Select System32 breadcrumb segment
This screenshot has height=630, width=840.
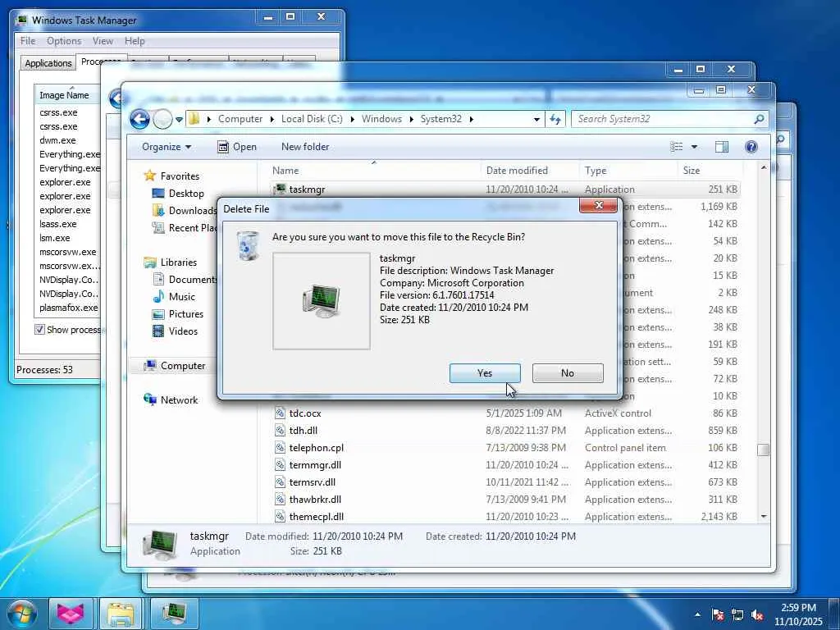pos(441,119)
